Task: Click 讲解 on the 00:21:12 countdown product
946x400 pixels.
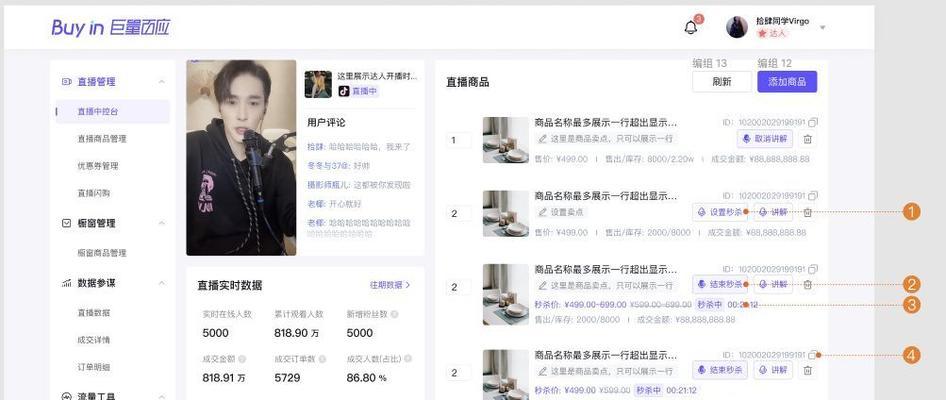Action: (773, 370)
